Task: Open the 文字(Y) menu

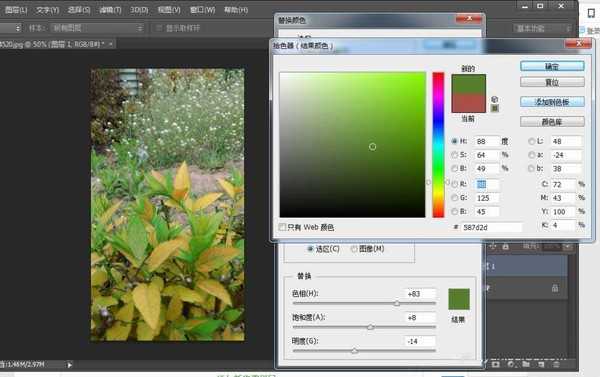Action: click(x=47, y=10)
